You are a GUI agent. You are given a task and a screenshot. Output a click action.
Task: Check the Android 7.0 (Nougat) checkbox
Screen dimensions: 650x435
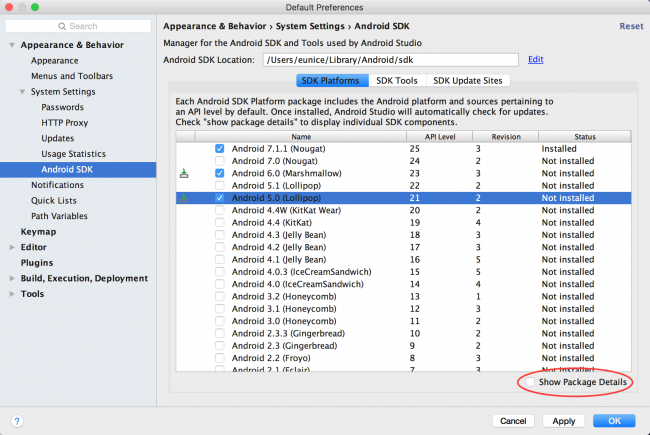click(220, 161)
